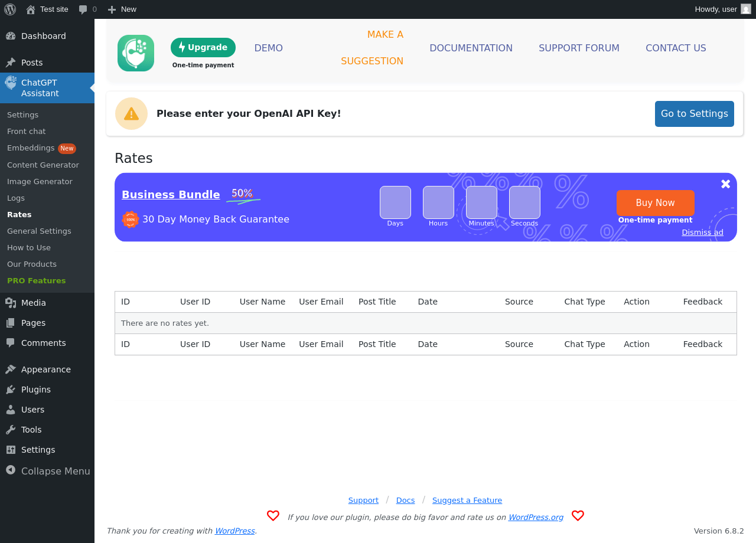Click the green Upgrade button
756x543 pixels.
[203, 48]
